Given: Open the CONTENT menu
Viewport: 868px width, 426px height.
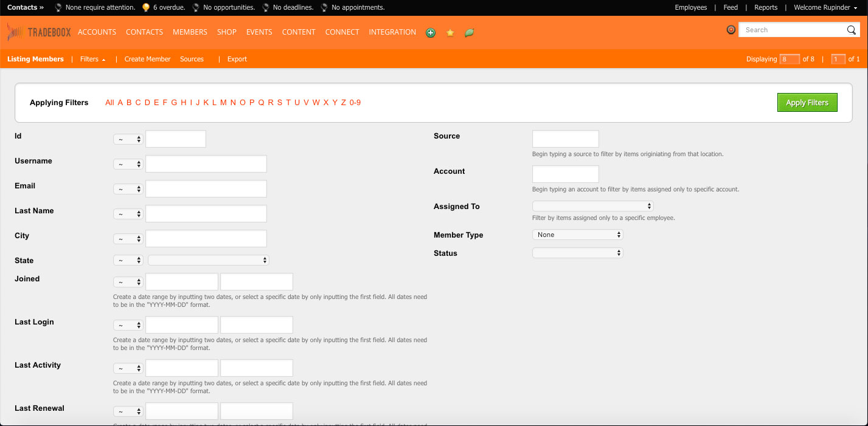Looking at the screenshot, I should (x=299, y=32).
